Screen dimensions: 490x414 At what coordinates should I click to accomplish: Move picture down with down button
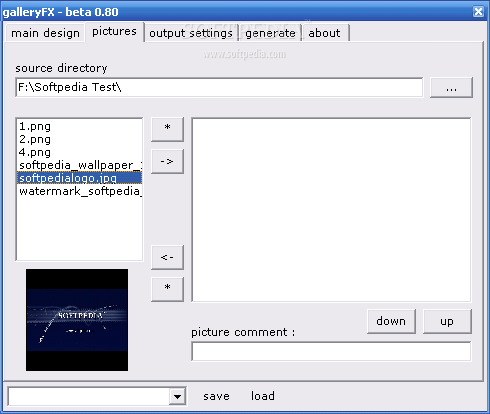point(391,321)
